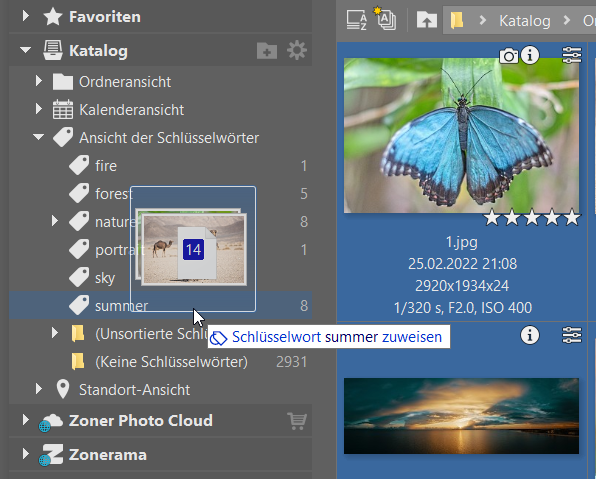Open the Keine Schlüsselwörter entry
596x479 pixels.
point(171,362)
